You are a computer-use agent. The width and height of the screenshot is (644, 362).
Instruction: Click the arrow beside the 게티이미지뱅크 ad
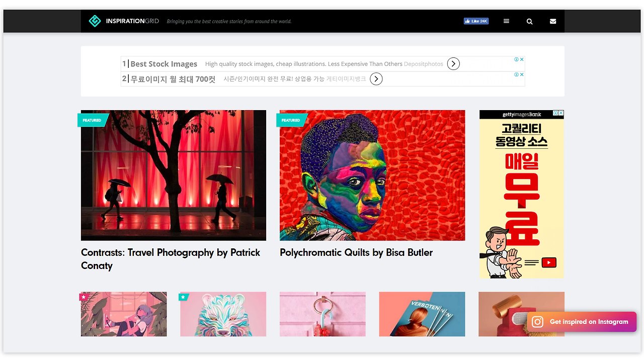pyautogui.click(x=376, y=79)
